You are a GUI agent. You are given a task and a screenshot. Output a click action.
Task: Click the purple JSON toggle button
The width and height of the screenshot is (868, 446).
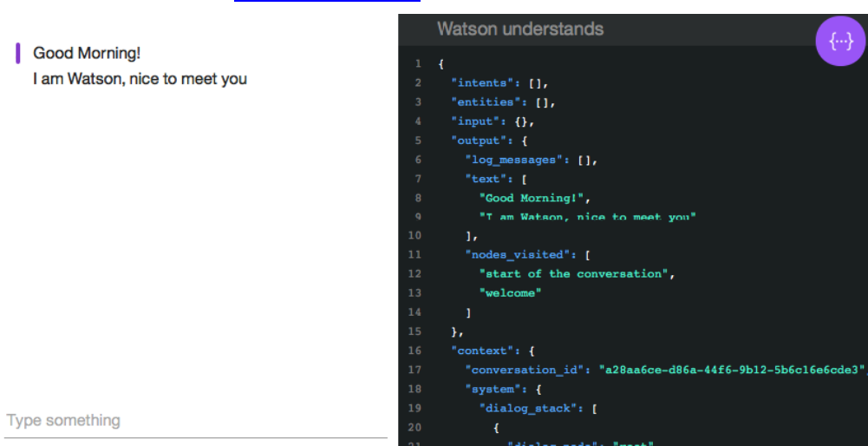[840, 41]
